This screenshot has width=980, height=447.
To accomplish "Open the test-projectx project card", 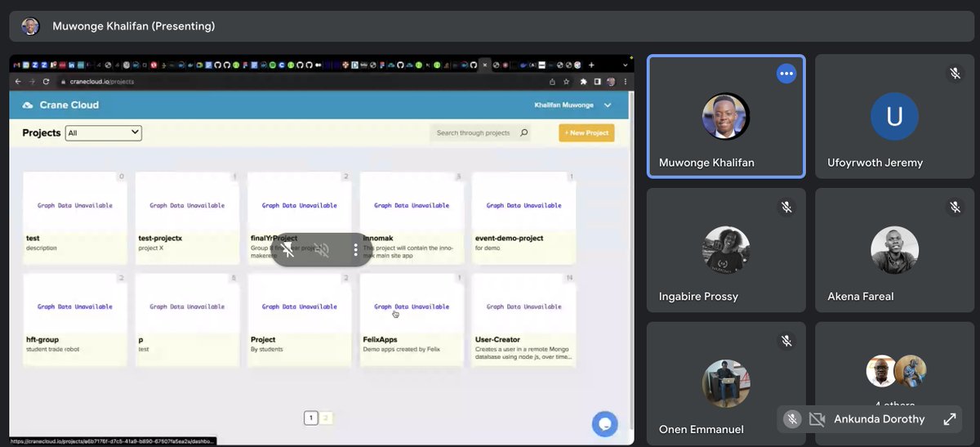I will (187, 218).
